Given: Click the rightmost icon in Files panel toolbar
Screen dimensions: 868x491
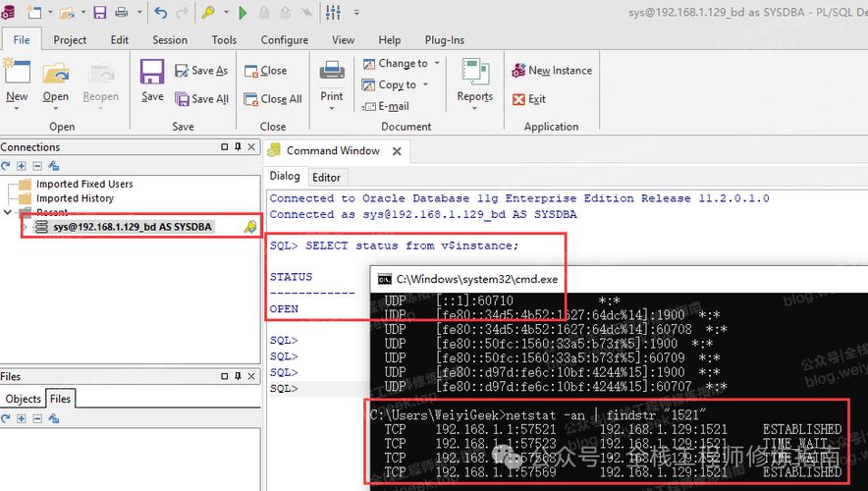Looking at the screenshot, I should pyautogui.click(x=53, y=418).
